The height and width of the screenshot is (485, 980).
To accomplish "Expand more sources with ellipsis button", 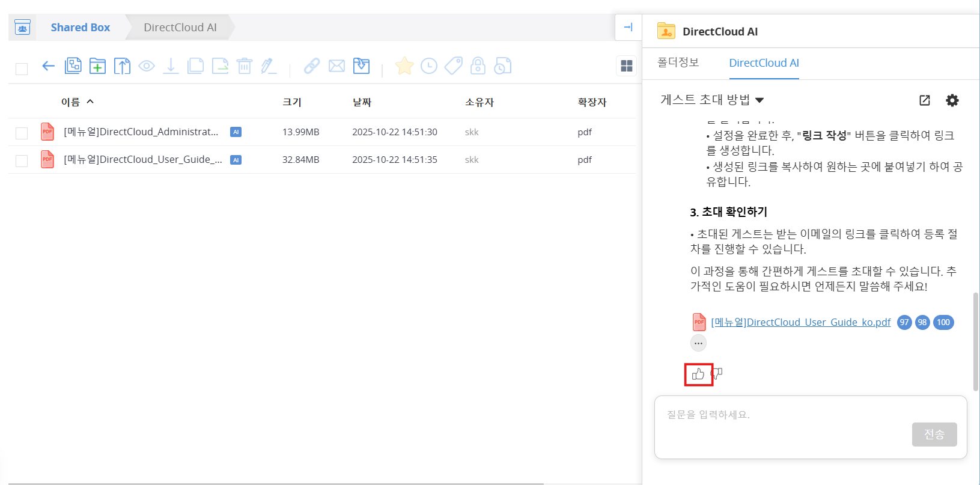I will [x=698, y=343].
